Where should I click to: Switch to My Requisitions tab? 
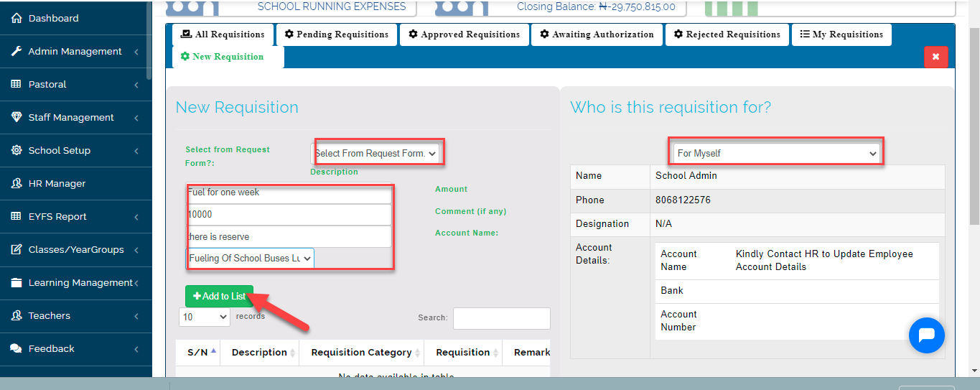coord(841,34)
